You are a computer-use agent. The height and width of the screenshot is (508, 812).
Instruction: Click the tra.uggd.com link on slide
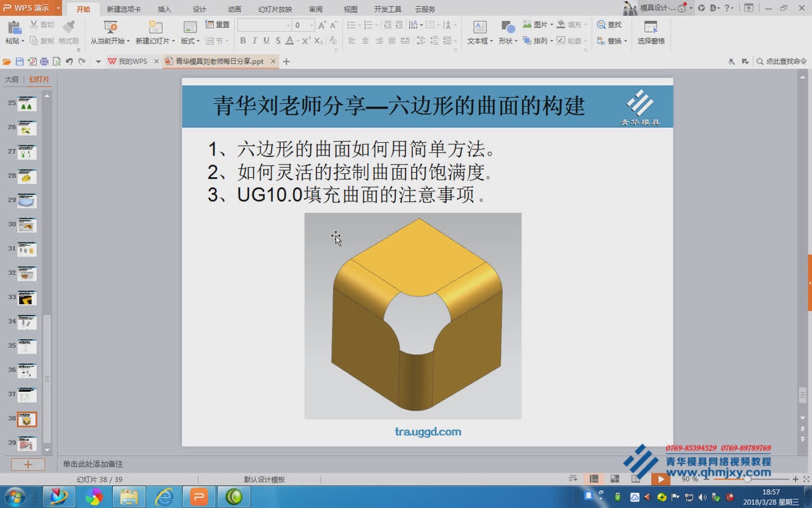click(x=428, y=432)
